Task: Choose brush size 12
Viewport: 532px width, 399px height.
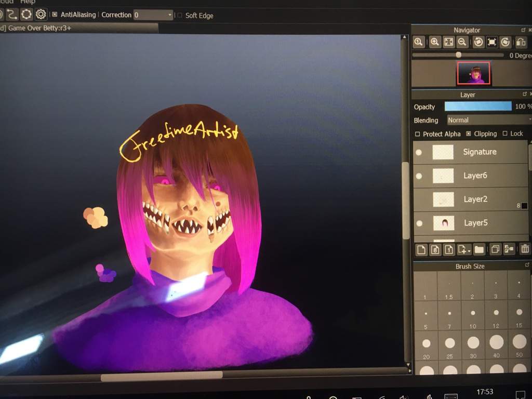Action: (x=496, y=315)
